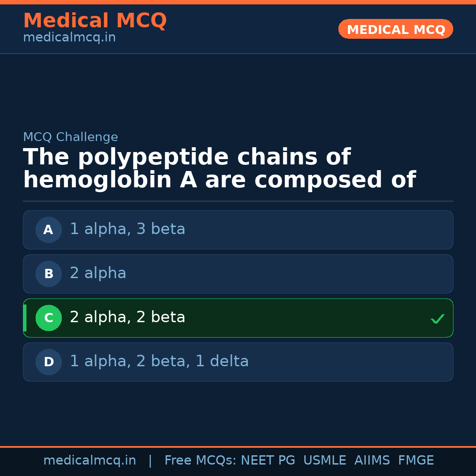Image resolution: width=476 pixels, height=476 pixels.
Task: Click the orange MEDICAL MCQ badge
Action: (x=395, y=30)
